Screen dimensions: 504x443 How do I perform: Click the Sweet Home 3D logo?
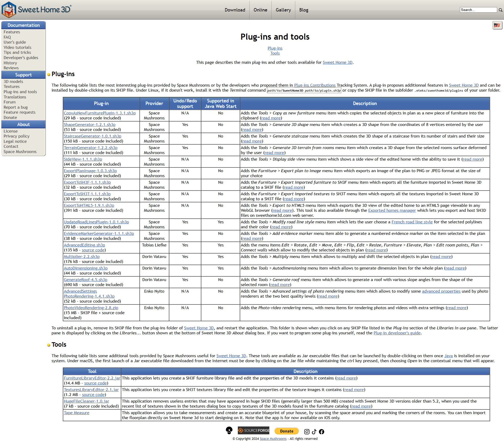pyautogui.click(x=36, y=9)
